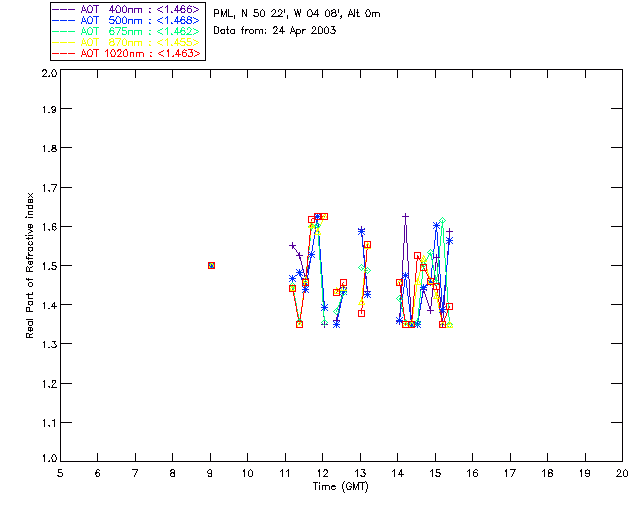Click the x-axis tick label 12
The width and height of the screenshot is (640, 512).
pos(322,473)
